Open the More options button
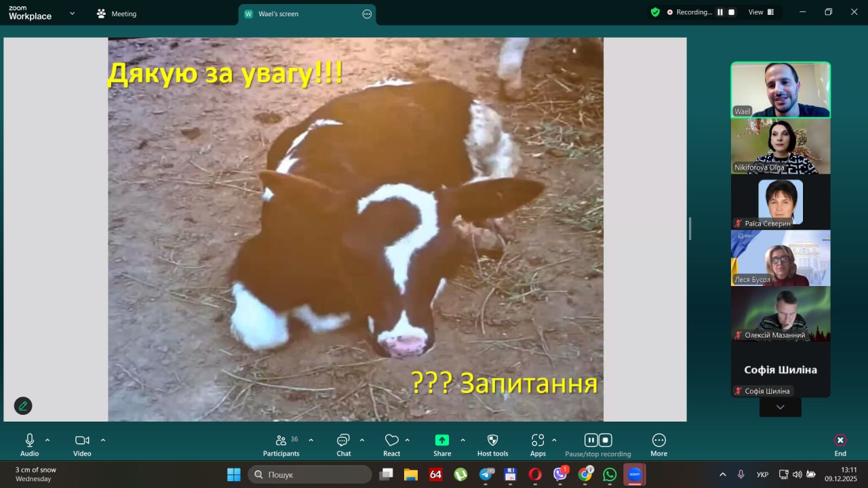Viewport: 868px width, 488px height. point(658,445)
